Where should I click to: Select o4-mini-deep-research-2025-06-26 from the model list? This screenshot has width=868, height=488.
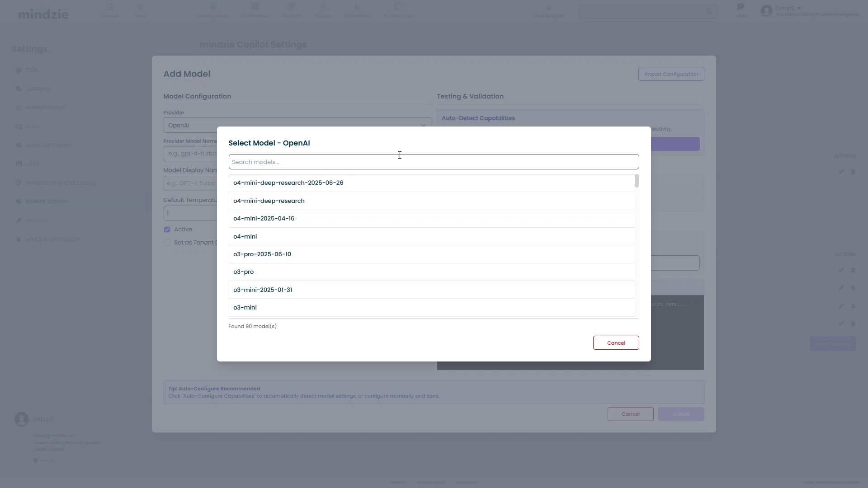pos(432,183)
